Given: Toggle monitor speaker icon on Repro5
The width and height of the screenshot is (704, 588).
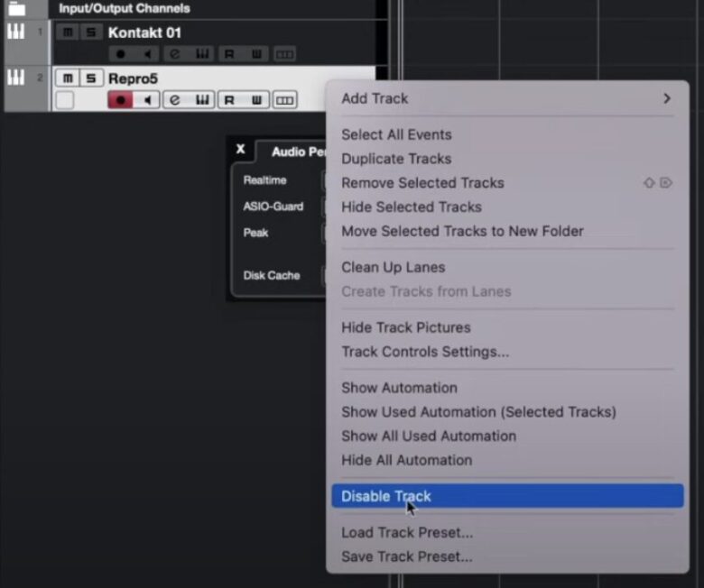Looking at the screenshot, I should [146, 100].
